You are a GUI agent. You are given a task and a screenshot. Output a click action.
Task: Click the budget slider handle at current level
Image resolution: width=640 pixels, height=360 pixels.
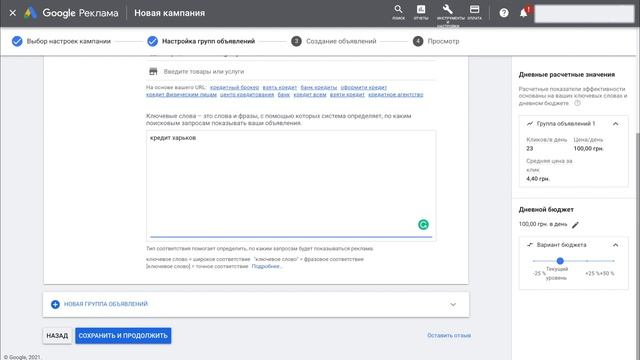click(x=560, y=261)
